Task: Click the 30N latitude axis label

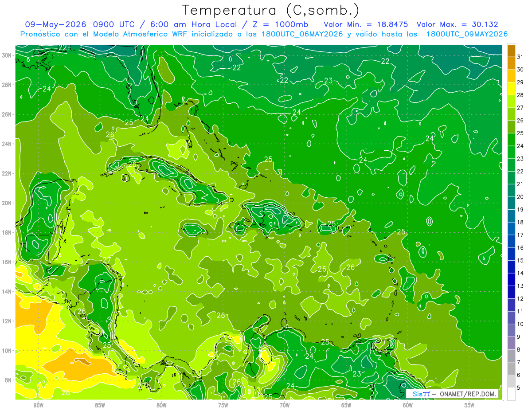Action: click(x=7, y=55)
